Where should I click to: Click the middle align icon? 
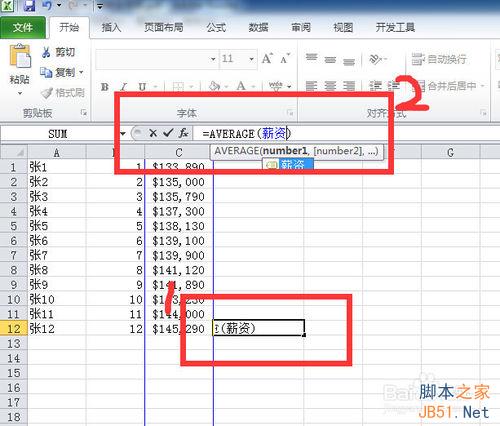pyautogui.click(x=330, y=59)
